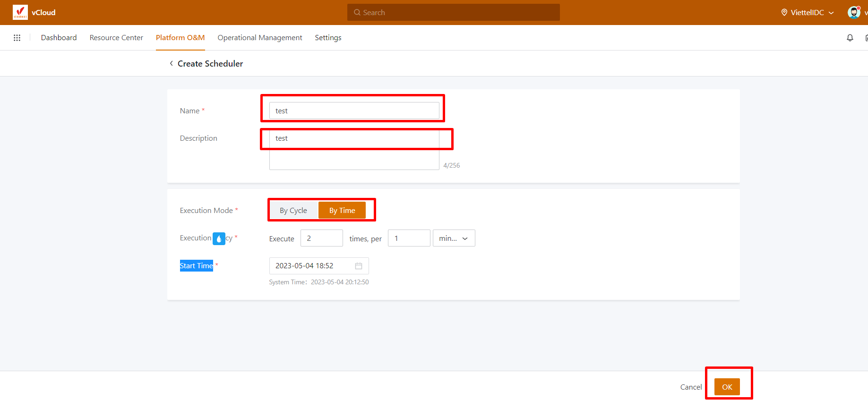
Task: Open the Dashboard tab
Action: [59, 38]
